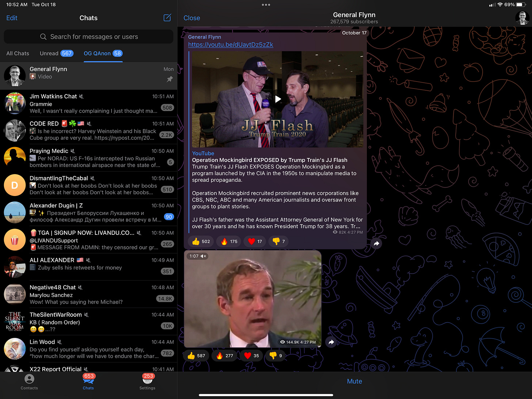Image resolution: width=532 pixels, height=399 pixels.
Task: Open the General Flynn chat row
Action: [x=88, y=76]
